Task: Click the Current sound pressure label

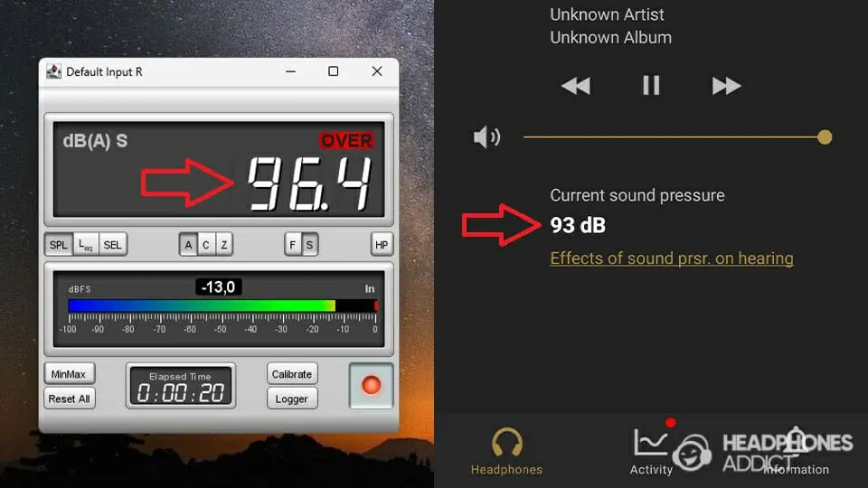Action: 637,195
